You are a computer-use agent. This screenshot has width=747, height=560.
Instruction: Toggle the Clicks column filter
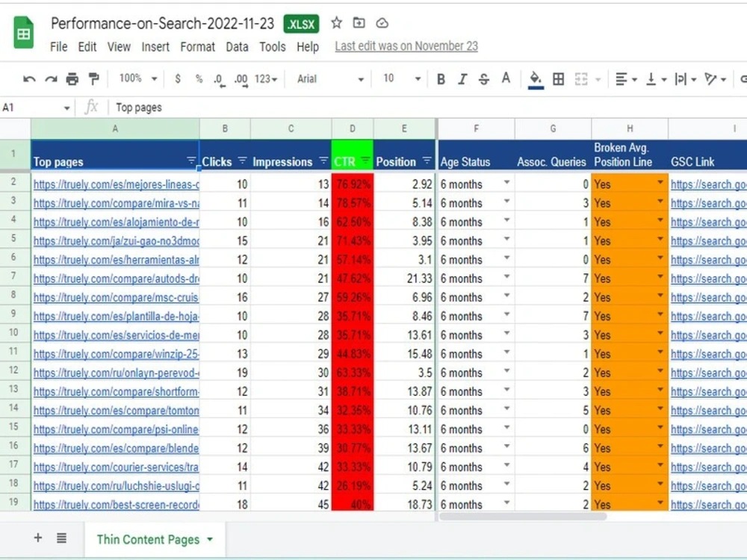[x=242, y=161]
